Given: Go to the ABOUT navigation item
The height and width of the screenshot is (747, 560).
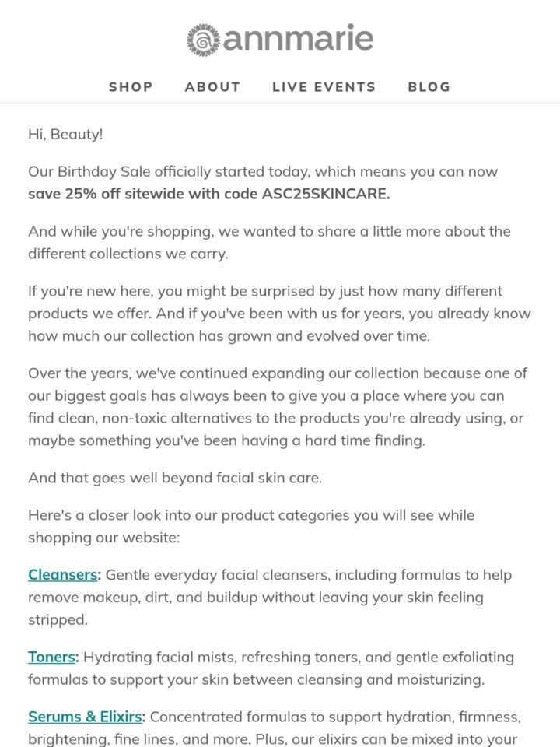Looking at the screenshot, I should 212,86.
